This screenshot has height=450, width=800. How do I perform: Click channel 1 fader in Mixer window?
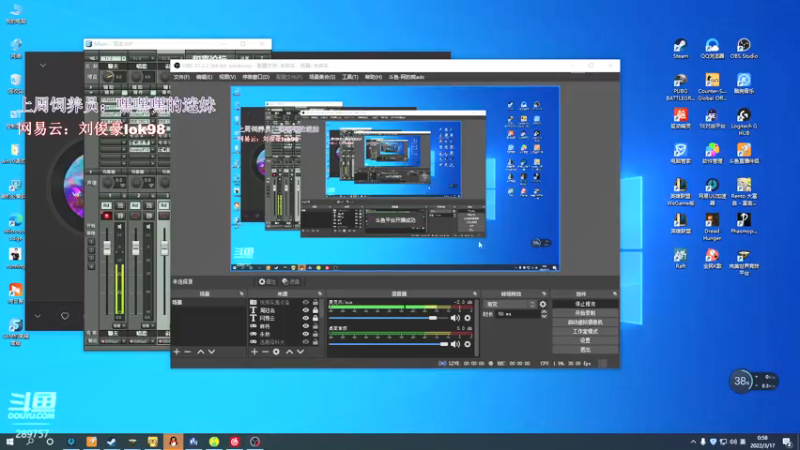[x=107, y=248]
